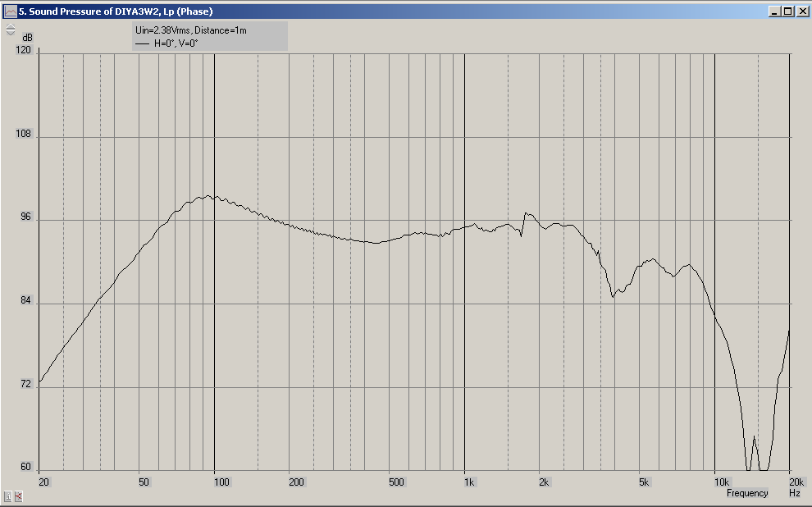
Task: Minimize the Sound Pressure window
Action: [x=774, y=11]
